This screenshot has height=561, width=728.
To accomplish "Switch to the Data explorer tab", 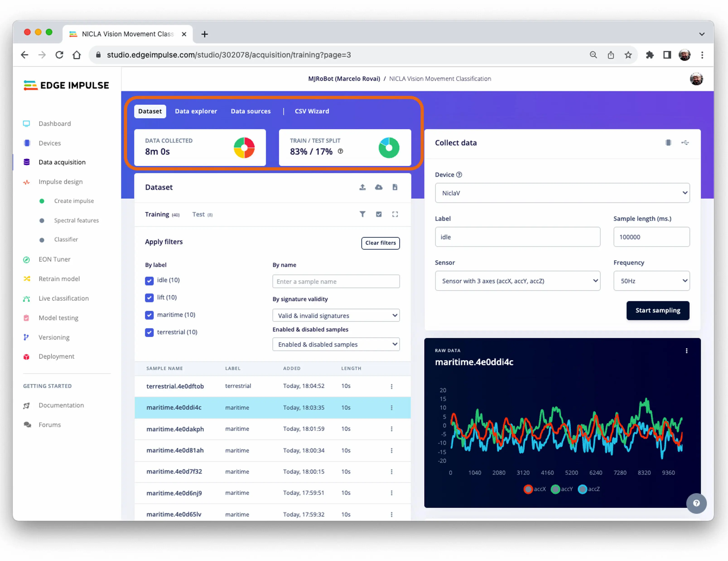I will (x=196, y=111).
